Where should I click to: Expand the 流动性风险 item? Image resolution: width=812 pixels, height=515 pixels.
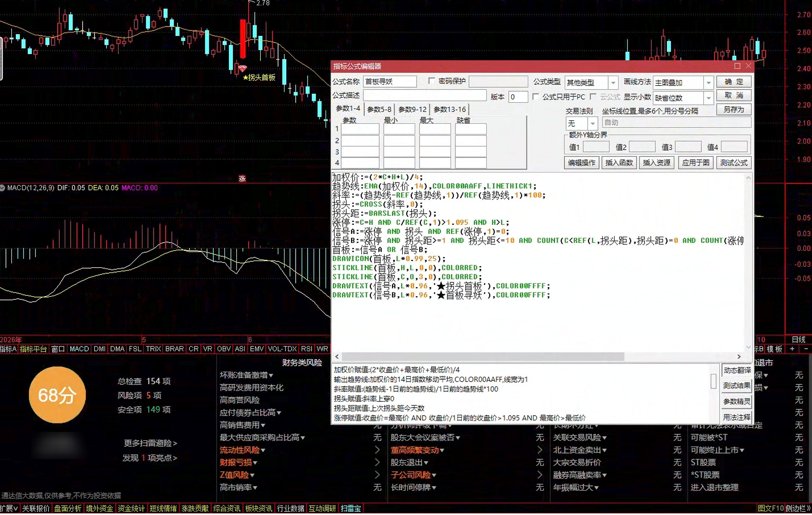click(x=242, y=450)
